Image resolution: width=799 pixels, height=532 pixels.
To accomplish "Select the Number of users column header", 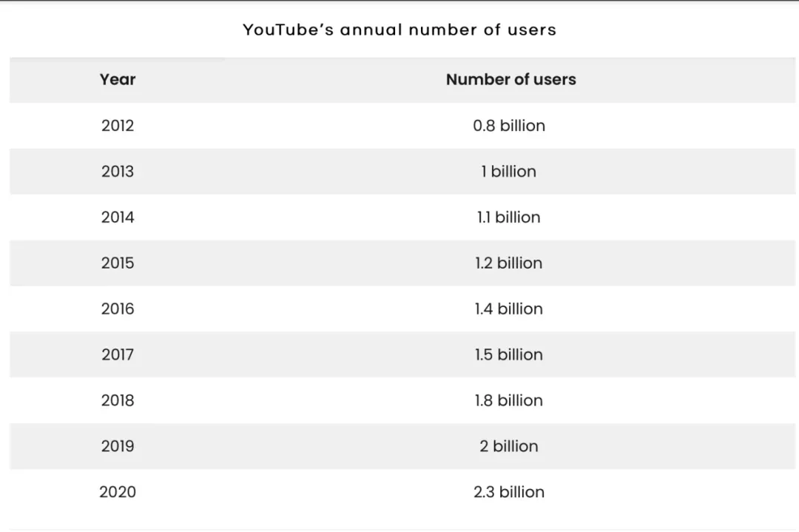I will (x=510, y=79).
